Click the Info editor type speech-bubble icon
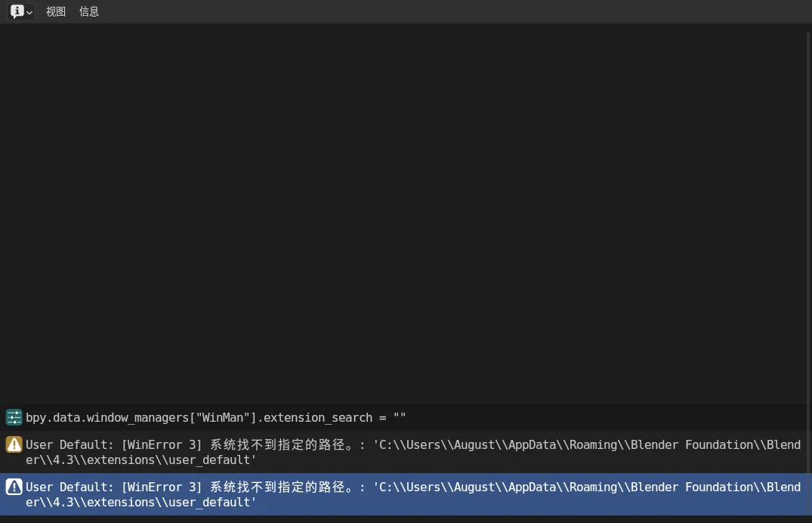Image resolution: width=812 pixels, height=523 pixels. (x=17, y=11)
